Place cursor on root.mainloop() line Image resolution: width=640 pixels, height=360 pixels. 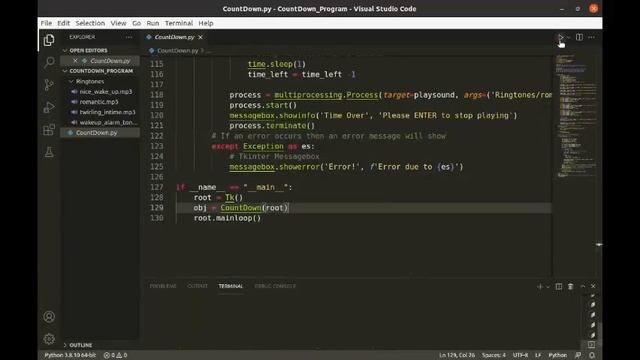click(x=227, y=218)
